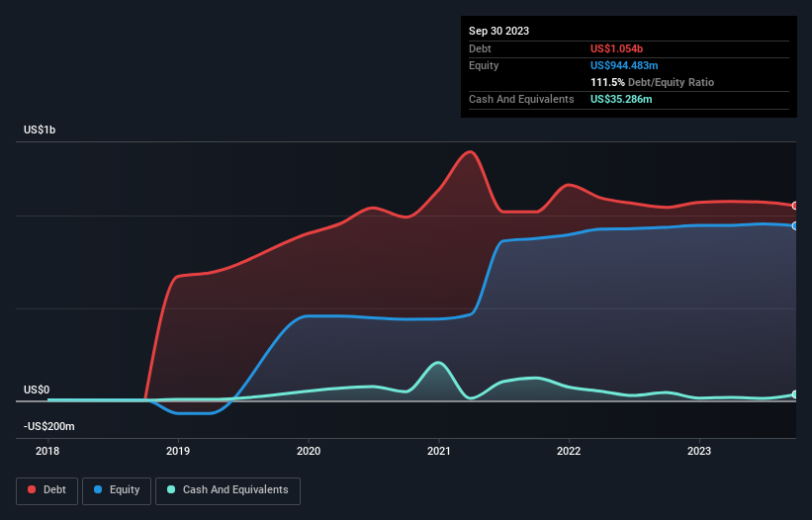
Task: Click the 2020 x-axis label
Action: point(309,451)
